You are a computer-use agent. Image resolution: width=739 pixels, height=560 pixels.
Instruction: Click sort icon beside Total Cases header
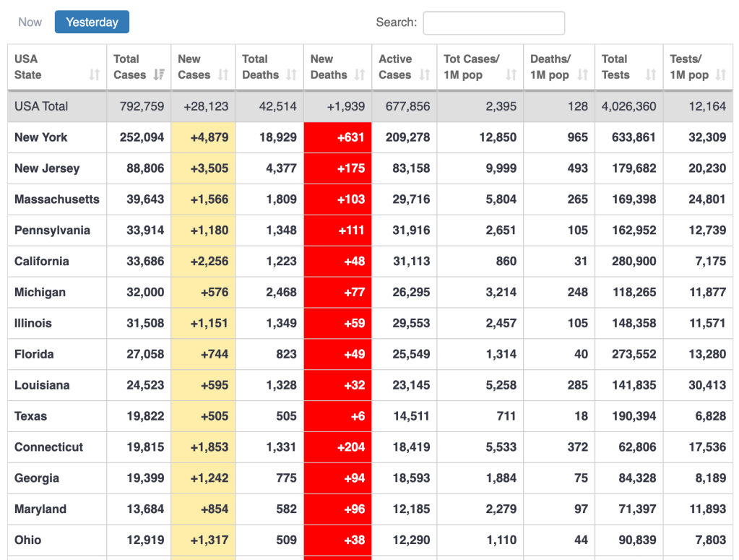tap(159, 75)
